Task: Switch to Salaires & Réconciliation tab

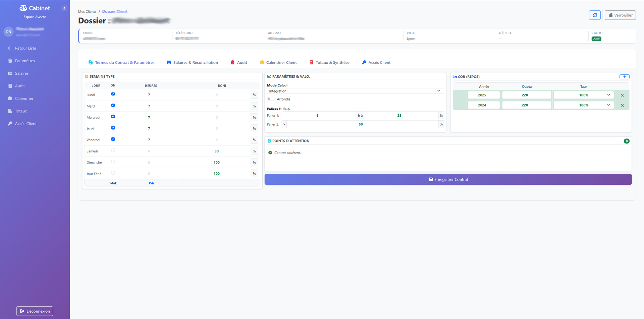Action: coord(193,63)
